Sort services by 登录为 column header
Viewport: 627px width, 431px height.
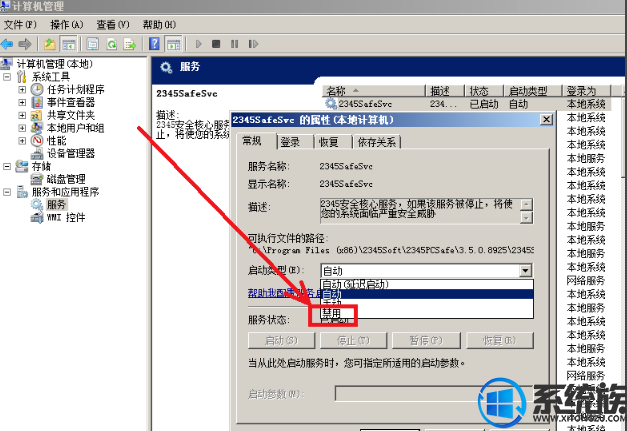tap(587, 91)
